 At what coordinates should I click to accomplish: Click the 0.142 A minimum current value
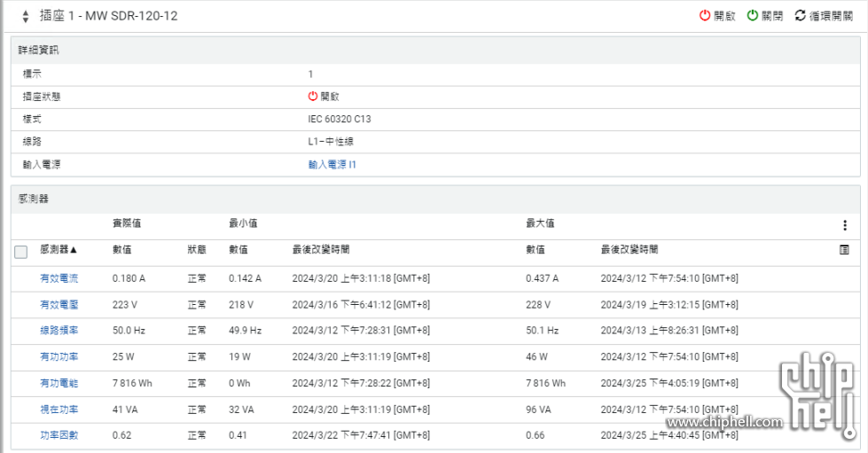pyautogui.click(x=246, y=278)
